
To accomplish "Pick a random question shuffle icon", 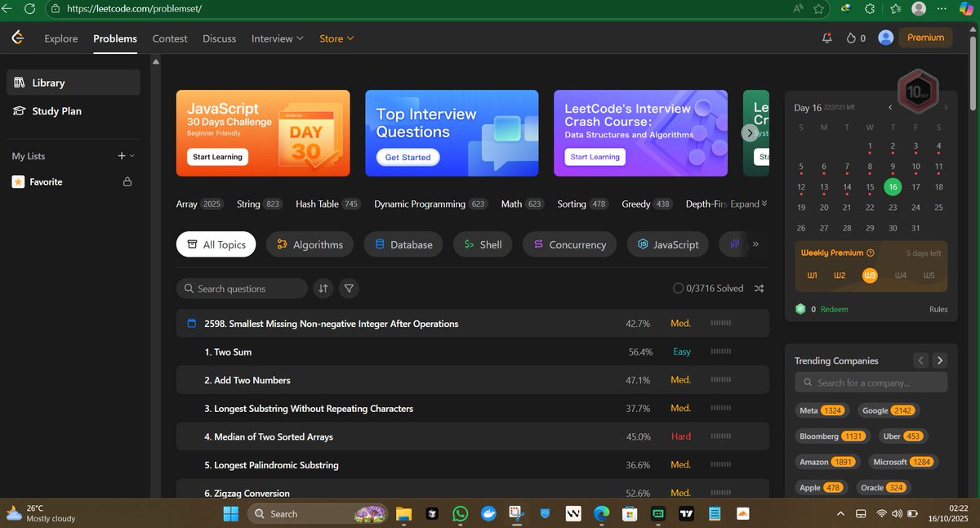I will 759,289.
